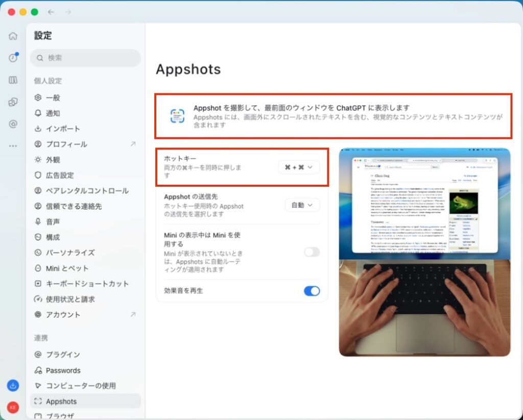Click the cursor icon beside コンピューターの使用

(38, 386)
